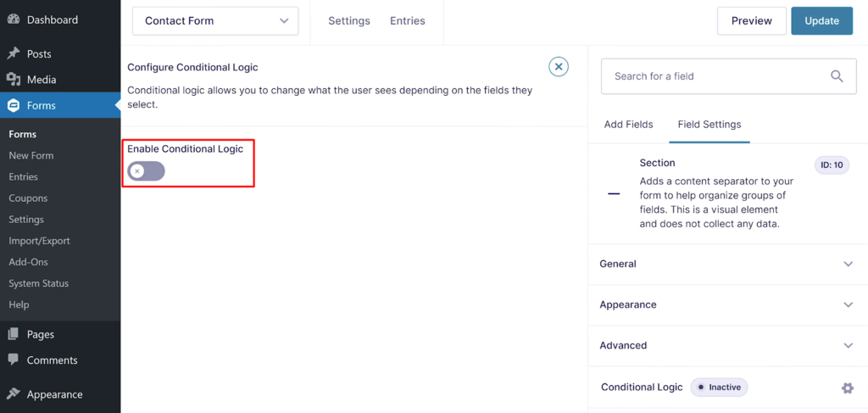Close the Configure Conditional Logic panel

(x=558, y=66)
